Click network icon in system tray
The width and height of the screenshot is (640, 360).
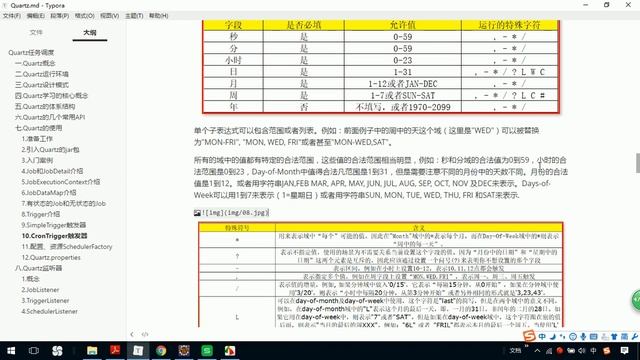tap(549, 351)
